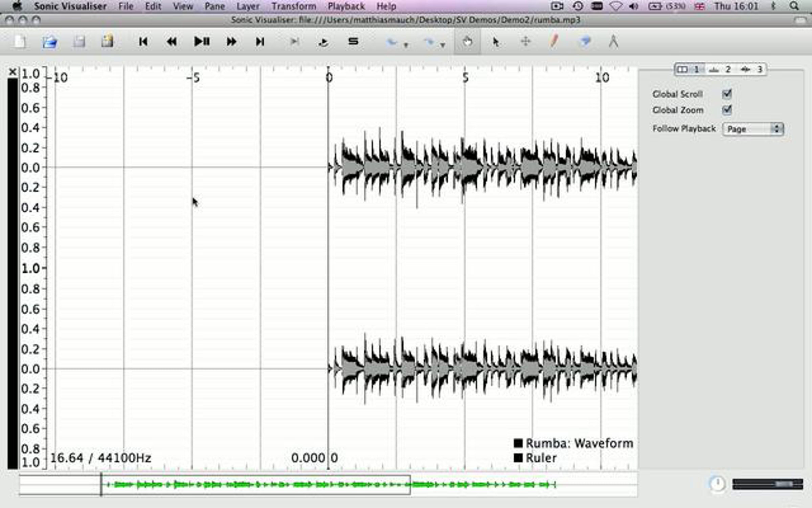Select the Draw pencil tool

554,42
